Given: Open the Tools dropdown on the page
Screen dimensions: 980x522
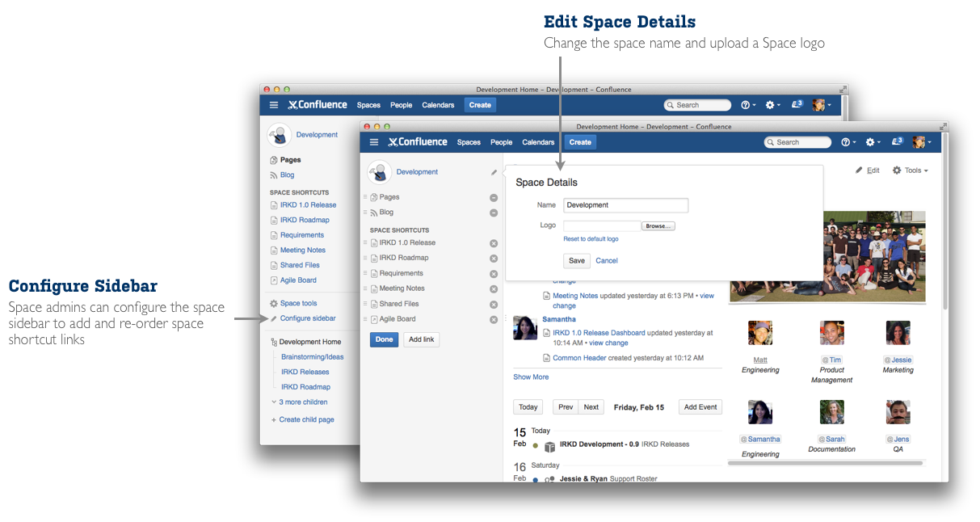Looking at the screenshot, I should pos(910,170).
